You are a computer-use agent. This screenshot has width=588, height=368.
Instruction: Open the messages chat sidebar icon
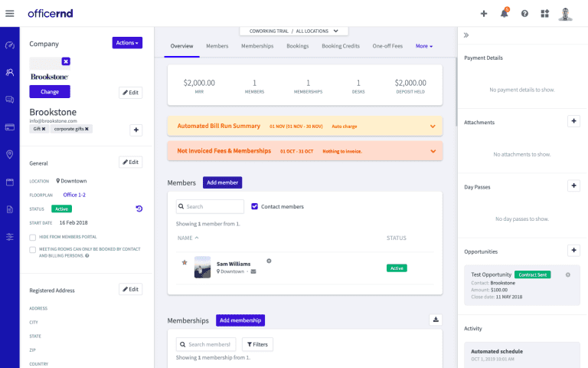[x=10, y=100]
